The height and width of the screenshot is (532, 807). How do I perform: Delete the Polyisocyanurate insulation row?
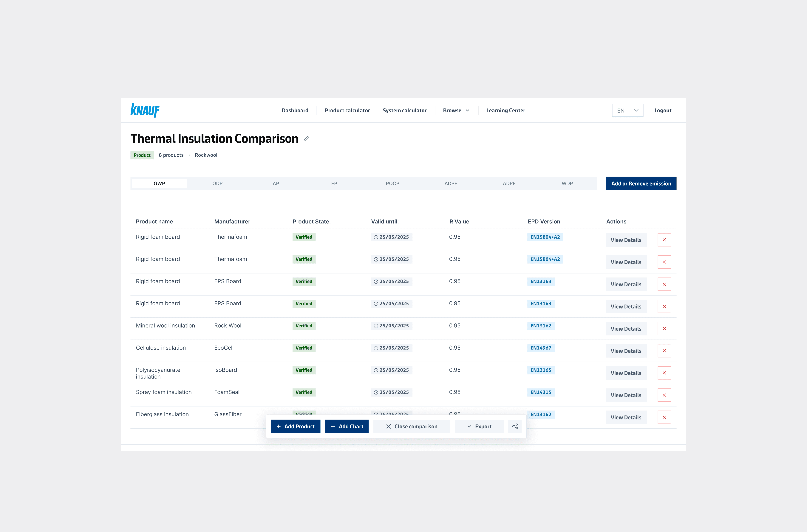664,373
